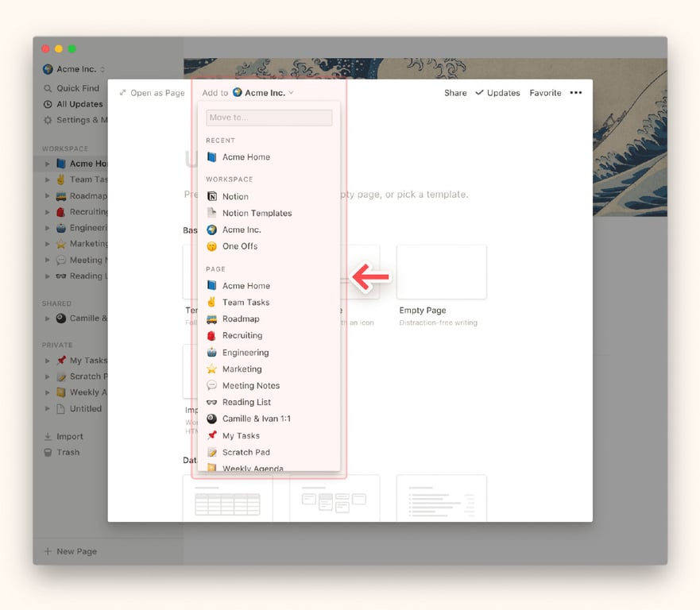Choose the Empty Page template thumbnail

(x=442, y=272)
